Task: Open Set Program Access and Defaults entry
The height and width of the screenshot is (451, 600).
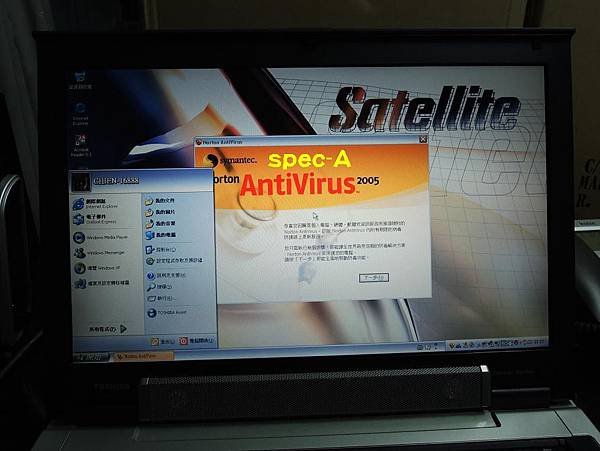Action: click(174, 261)
